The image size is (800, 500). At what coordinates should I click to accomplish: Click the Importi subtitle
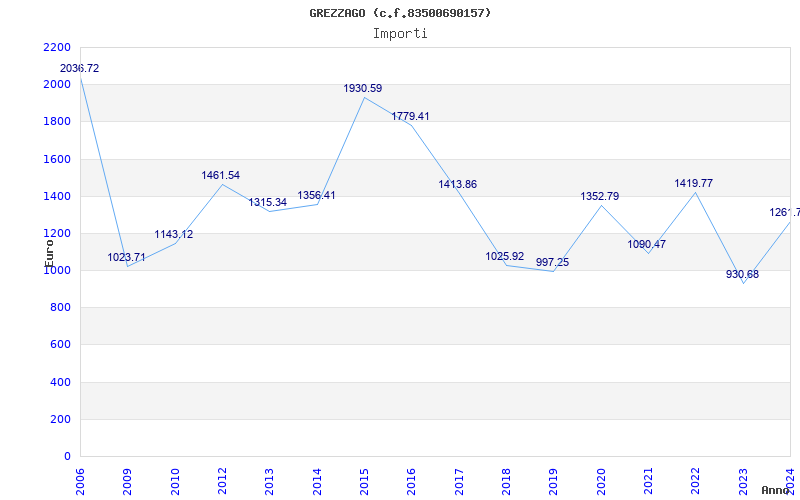[x=400, y=34]
